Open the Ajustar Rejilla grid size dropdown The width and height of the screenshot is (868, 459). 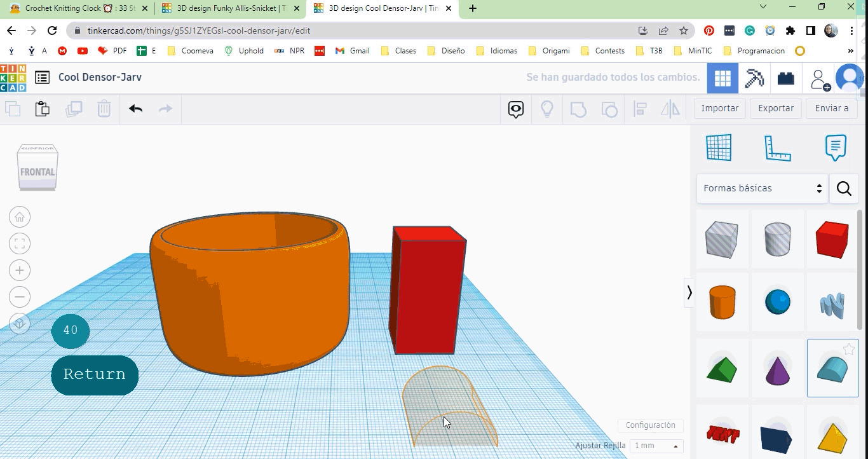coord(656,445)
